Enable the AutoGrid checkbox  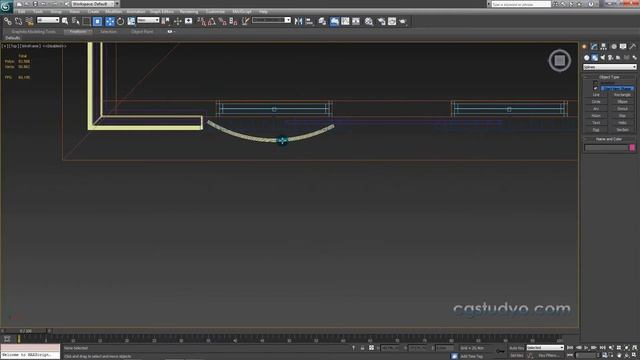595,83
